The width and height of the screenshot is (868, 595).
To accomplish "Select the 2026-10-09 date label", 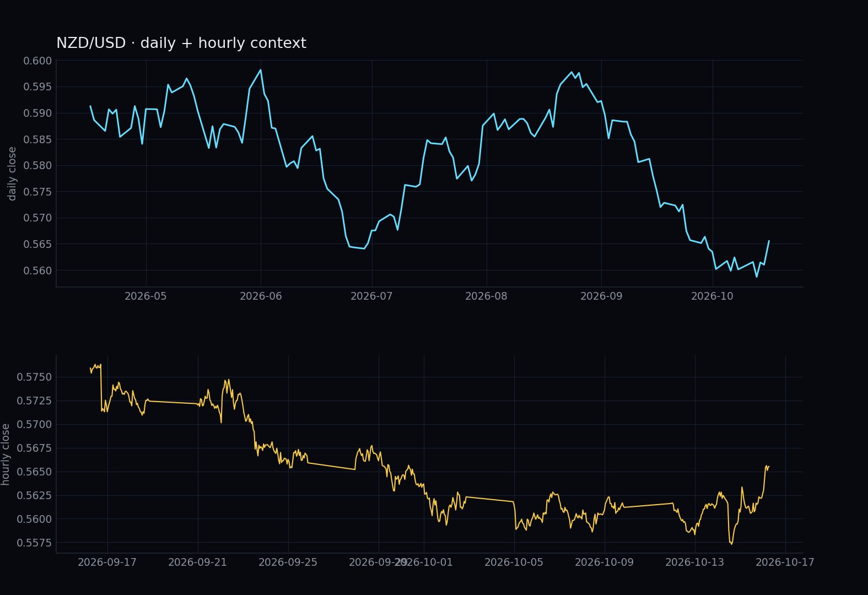I will 604,562.
